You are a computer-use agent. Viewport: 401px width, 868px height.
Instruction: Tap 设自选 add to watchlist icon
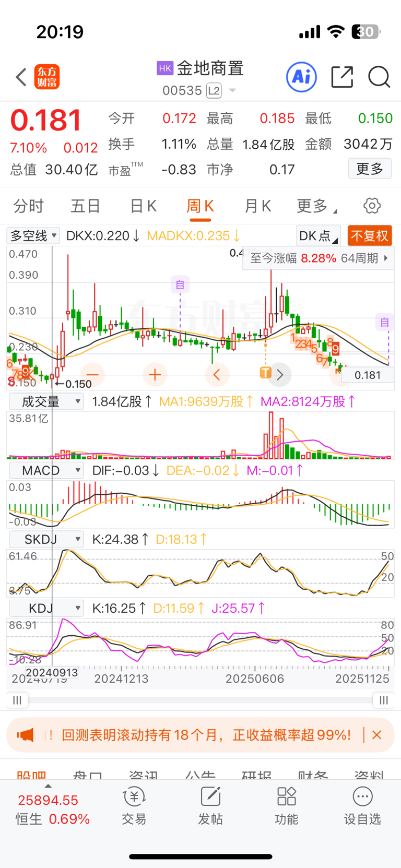tap(362, 806)
